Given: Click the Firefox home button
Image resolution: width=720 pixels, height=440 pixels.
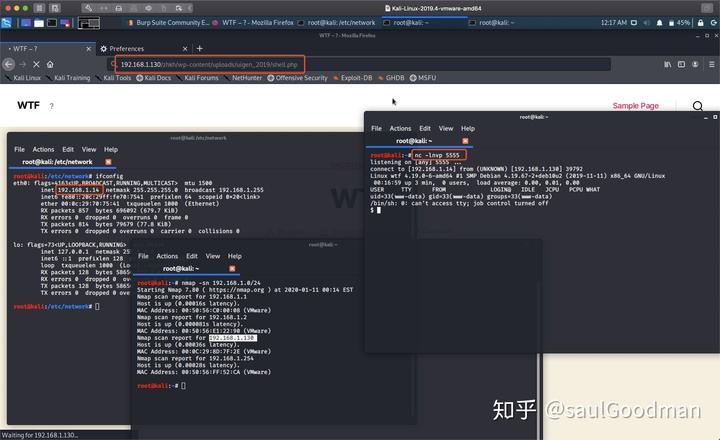Looking at the screenshot, I should click(50, 64).
